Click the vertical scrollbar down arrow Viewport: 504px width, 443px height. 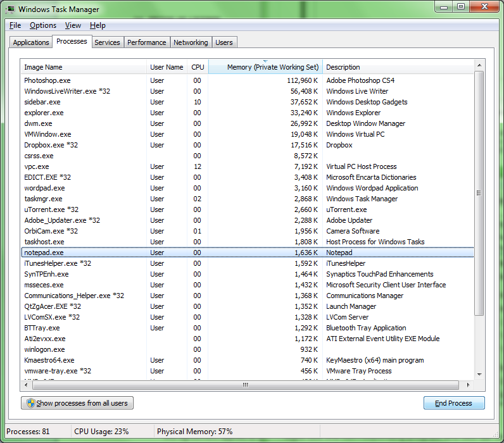pos(479,374)
